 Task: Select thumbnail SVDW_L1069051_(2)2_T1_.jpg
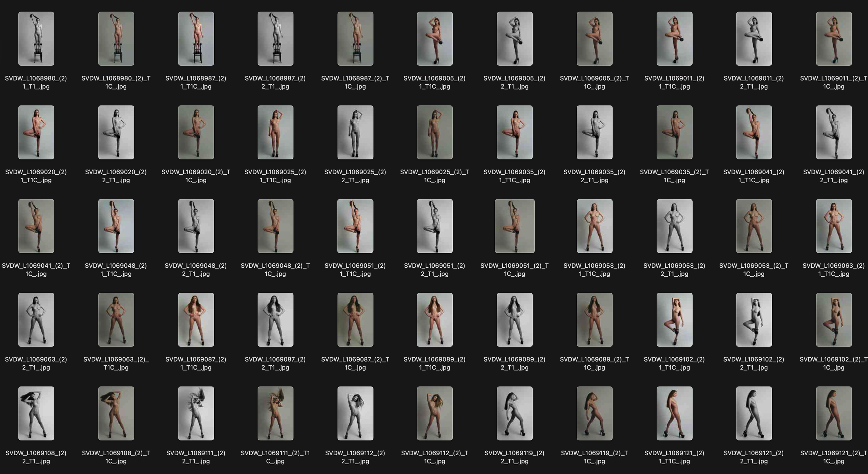pos(434,226)
